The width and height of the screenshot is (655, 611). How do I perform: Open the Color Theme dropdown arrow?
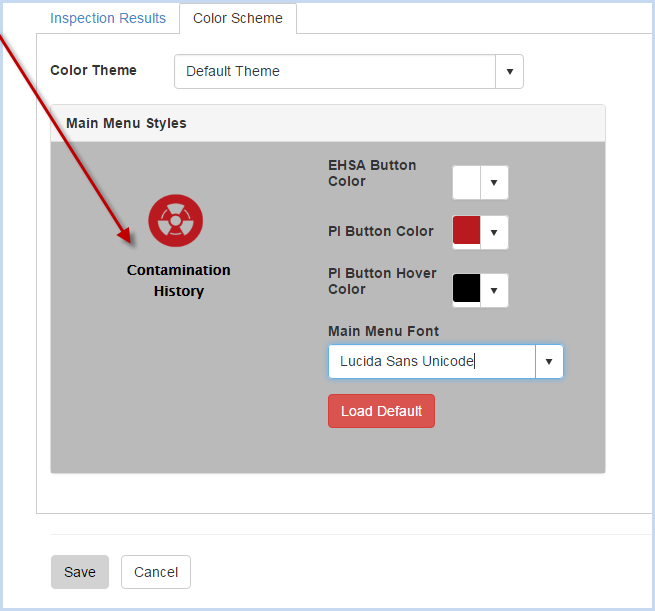[509, 71]
